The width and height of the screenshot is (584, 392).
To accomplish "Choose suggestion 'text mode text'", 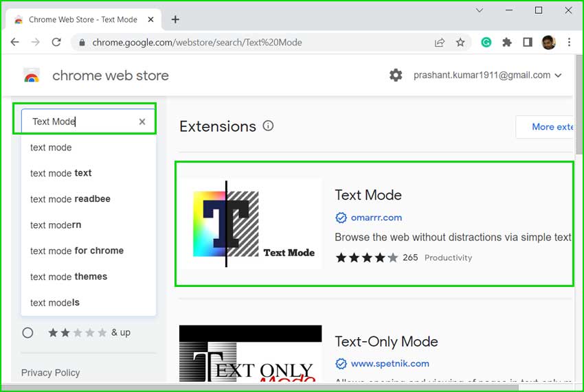I will 89,173.
